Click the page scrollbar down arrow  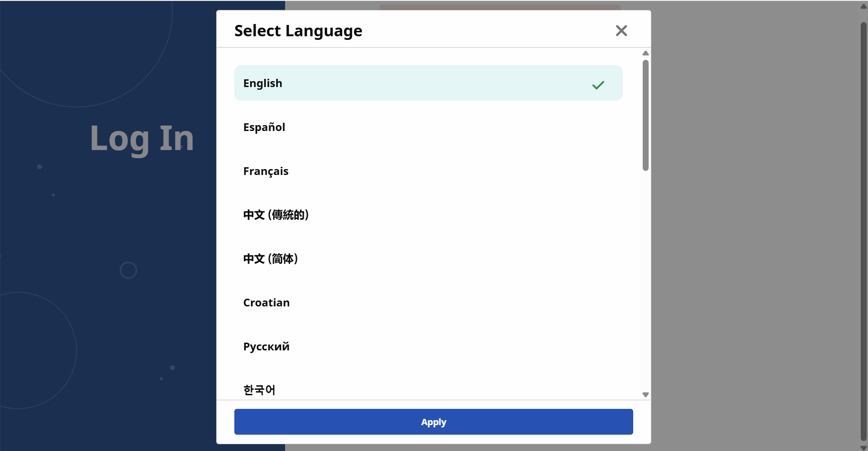[x=863, y=447]
